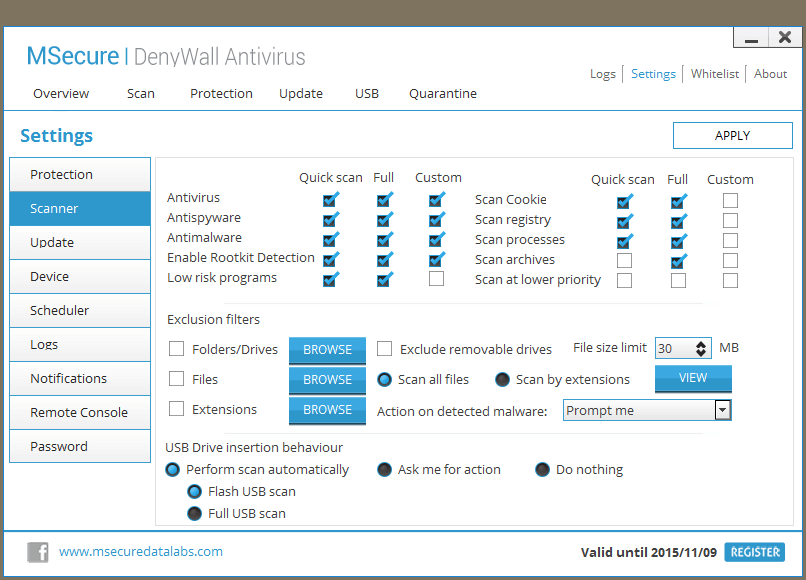Open Scheduler settings in sidebar
The image size is (806, 580).
80,311
